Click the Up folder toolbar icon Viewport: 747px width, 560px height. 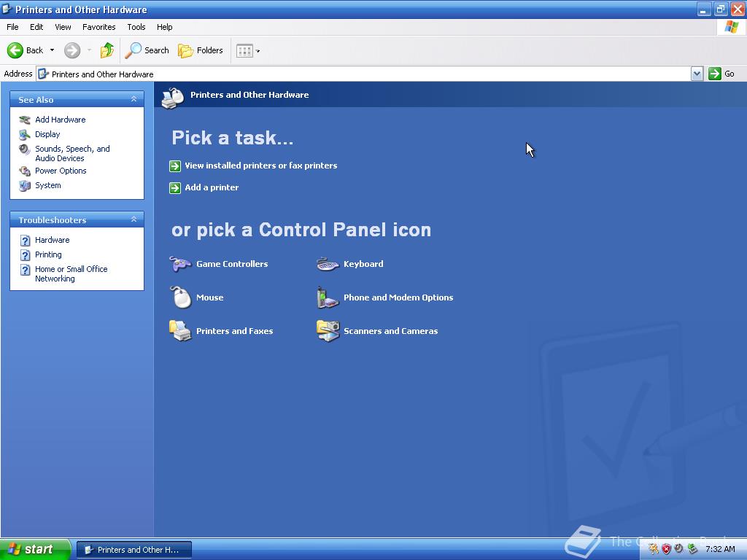click(107, 50)
